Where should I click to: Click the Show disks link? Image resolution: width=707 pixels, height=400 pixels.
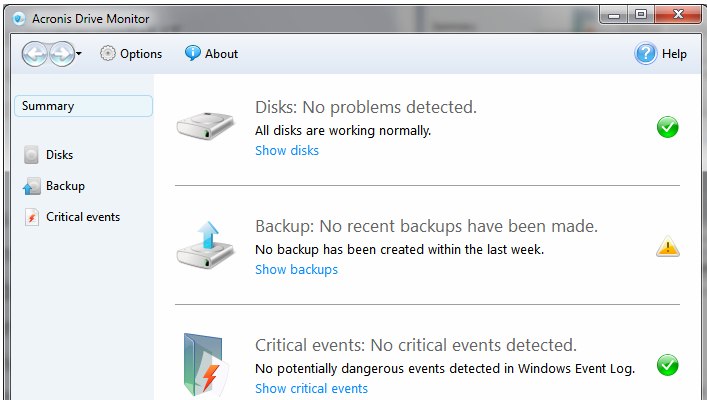(287, 151)
